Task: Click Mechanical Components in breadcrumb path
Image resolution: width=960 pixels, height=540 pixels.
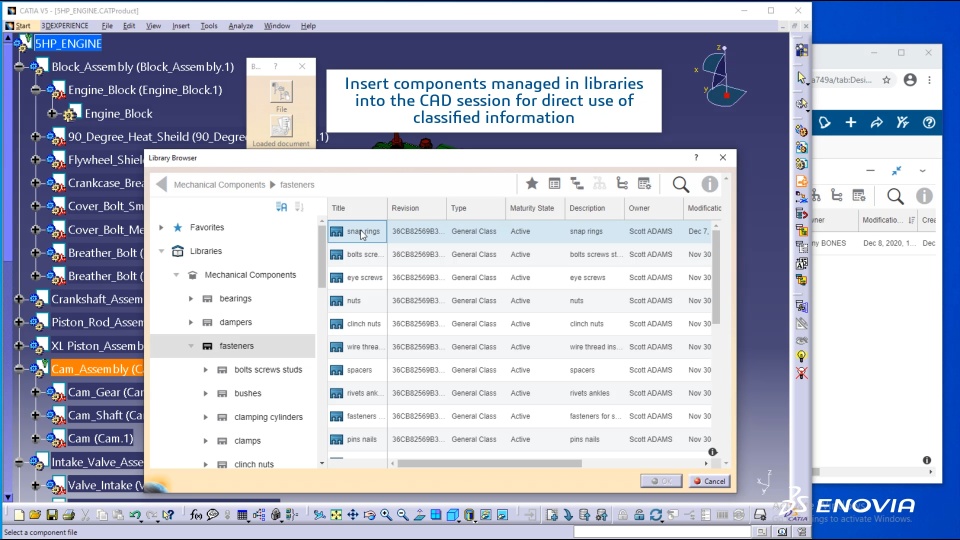Action: coord(219,184)
